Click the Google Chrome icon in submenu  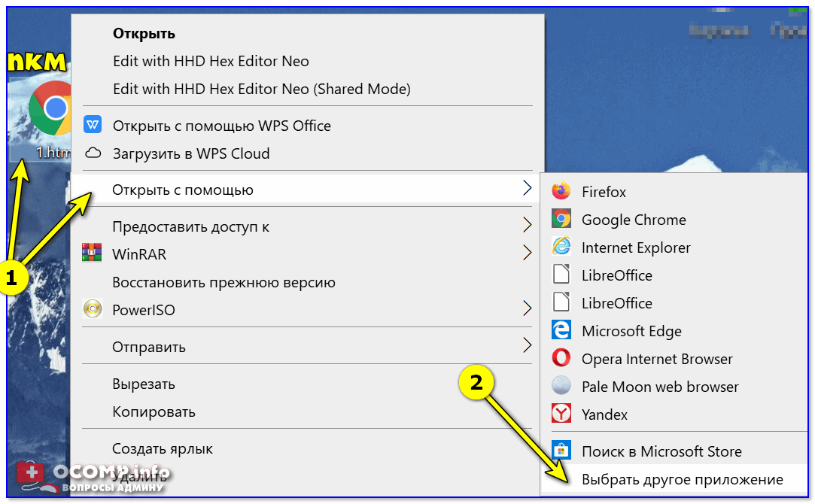pyautogui.click(x=561, y=220)
